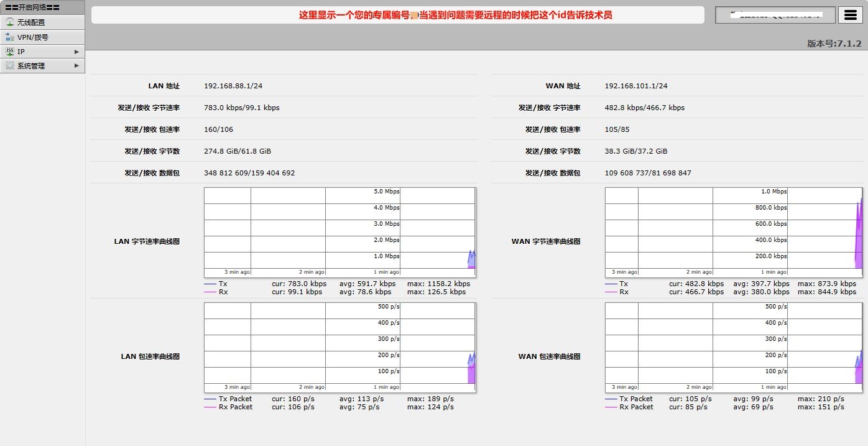868x446 pixels.
Task: Click the ID field at top right
Action: [x=774, y=14]
